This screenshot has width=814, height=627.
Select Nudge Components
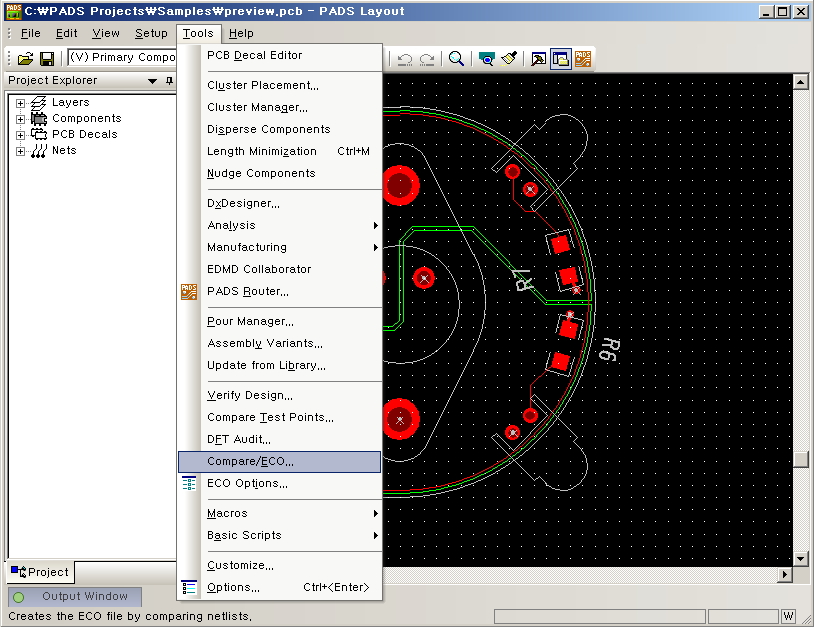[279, 173]
